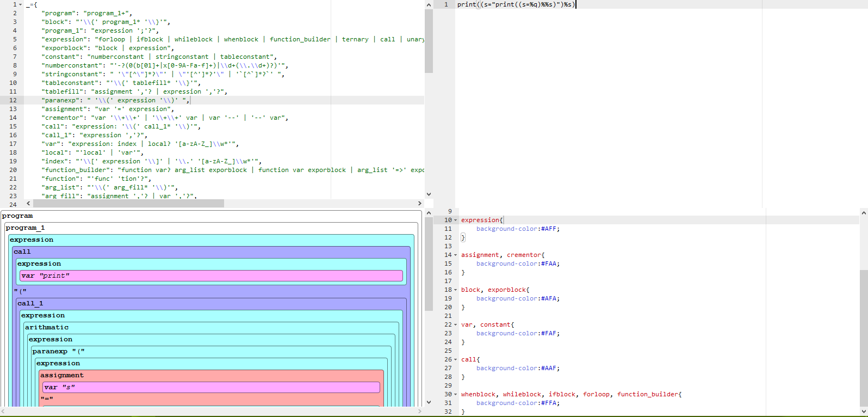The height and width of the screenshot is (417, 868).
Task: Collapse the assignment, crementor rule fold arrow
Action: tap(456, 255)
